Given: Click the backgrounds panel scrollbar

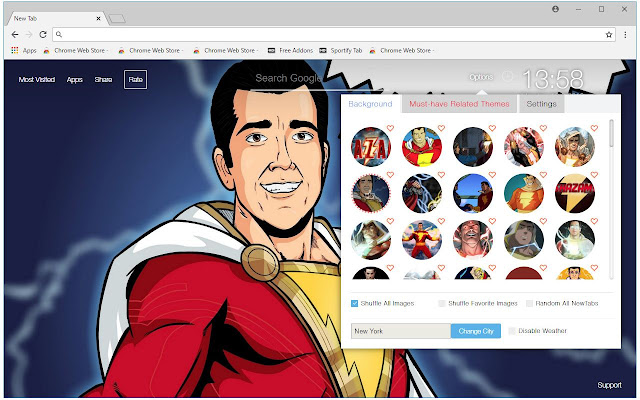Looking at the screenshot, I should 611,133.
